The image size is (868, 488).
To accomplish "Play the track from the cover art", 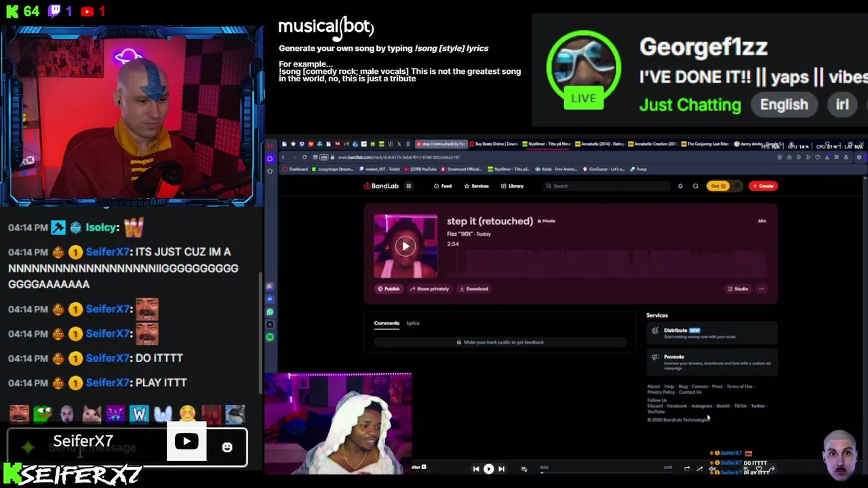I will (x=406, y=246).
